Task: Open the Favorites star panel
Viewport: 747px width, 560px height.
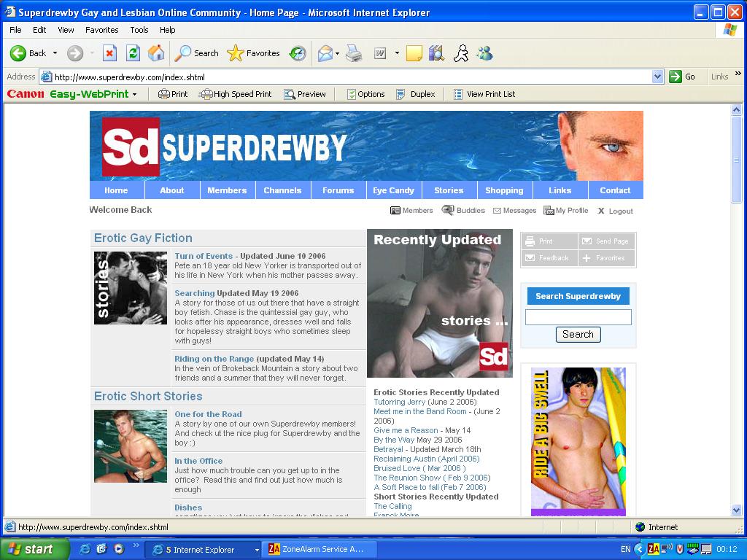Action: tap(253, 53)
